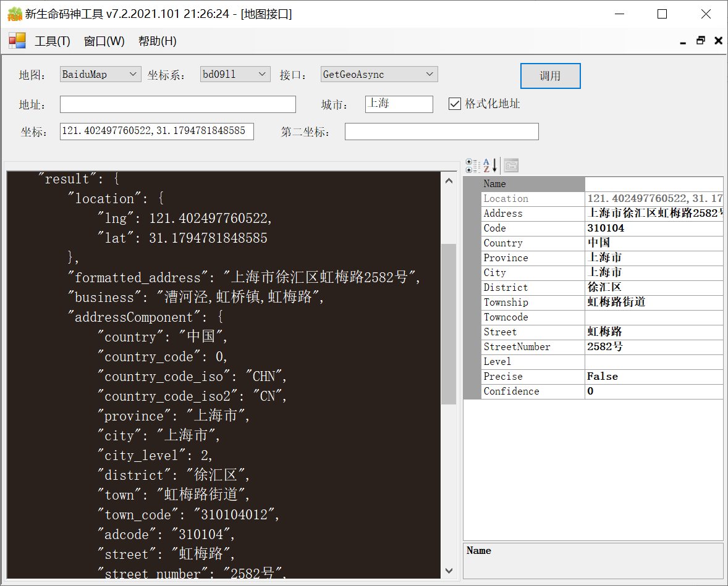The image size is (728, 586).
Task: Click the value 虹梅路街道 in Township row
Action: click(x=616, y=302)
